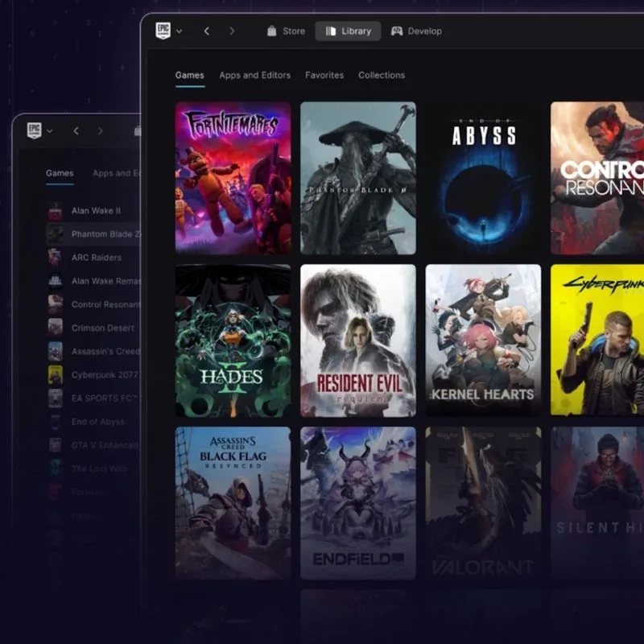
Task: Open the Endfield game cover
Action: (x=358, y=503)
